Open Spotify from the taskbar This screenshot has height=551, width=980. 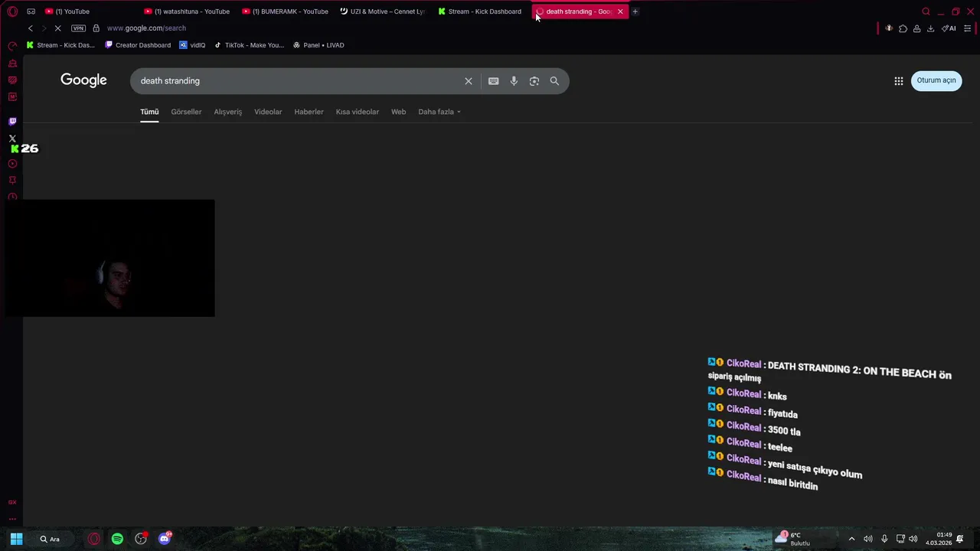click(x=117, y=539)
